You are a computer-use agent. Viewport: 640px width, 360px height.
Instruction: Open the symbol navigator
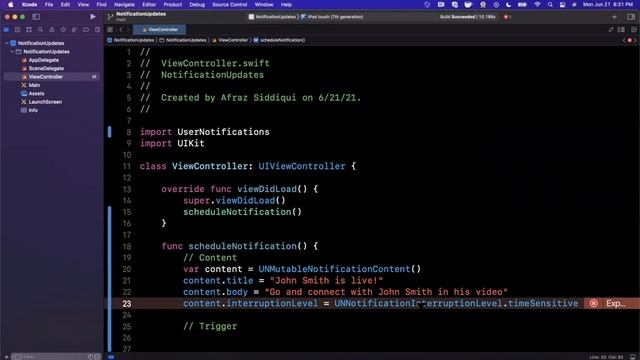[x=29, y=30]
